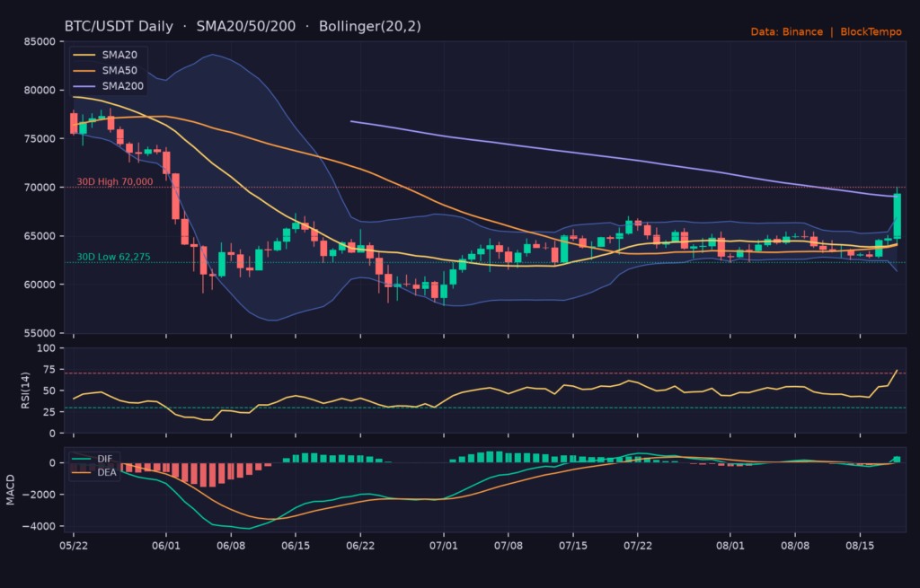Select the SMA20 legend entry
The image size is (920, 588).
coord(105,55)
